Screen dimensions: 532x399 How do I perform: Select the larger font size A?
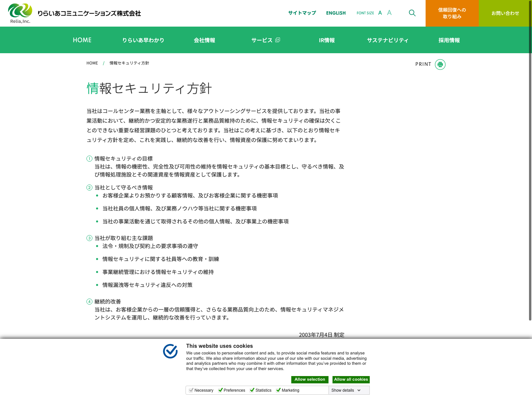389,13
